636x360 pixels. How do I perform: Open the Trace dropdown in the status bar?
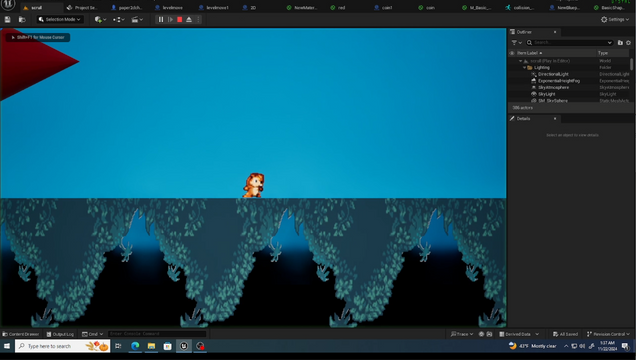(x=462, y=334)
